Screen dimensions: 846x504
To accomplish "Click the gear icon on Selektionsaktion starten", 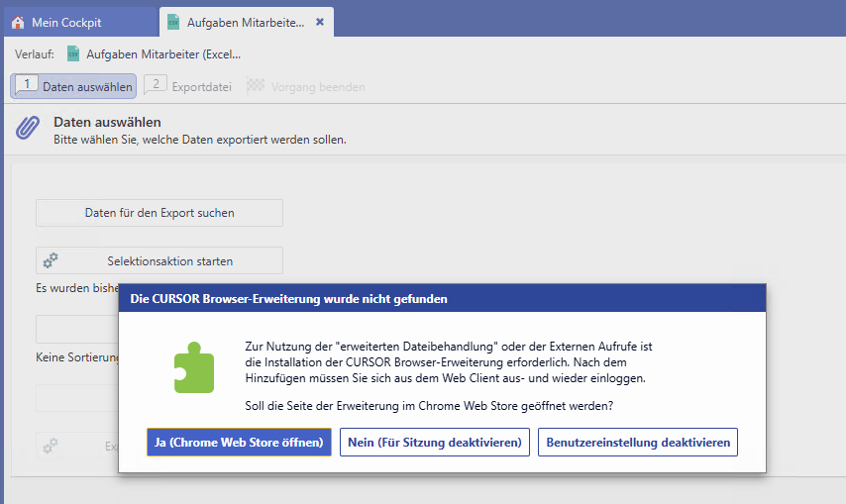I will click(x=51, y=260).
